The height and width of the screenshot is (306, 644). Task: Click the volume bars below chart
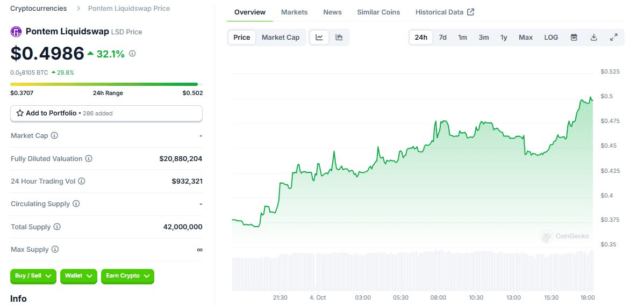(412, 271)
